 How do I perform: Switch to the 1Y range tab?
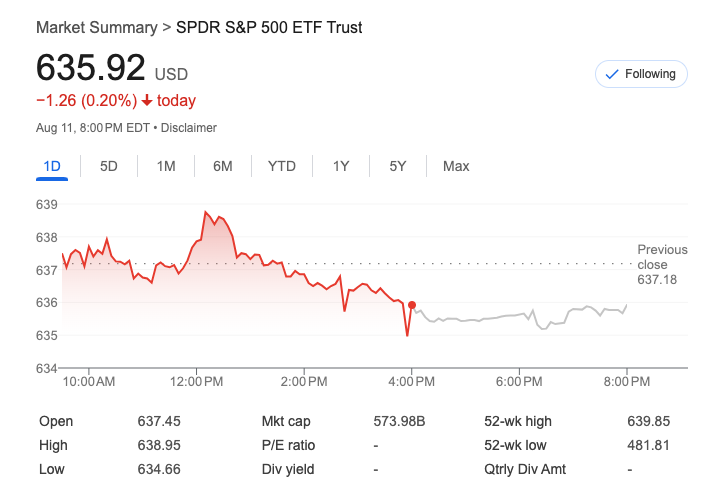[341, 166]
